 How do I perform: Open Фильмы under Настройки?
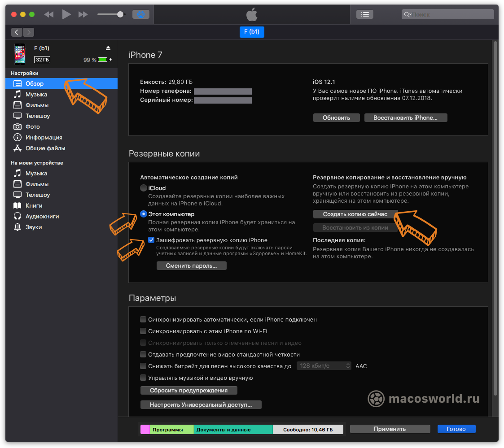click(61, 105)
